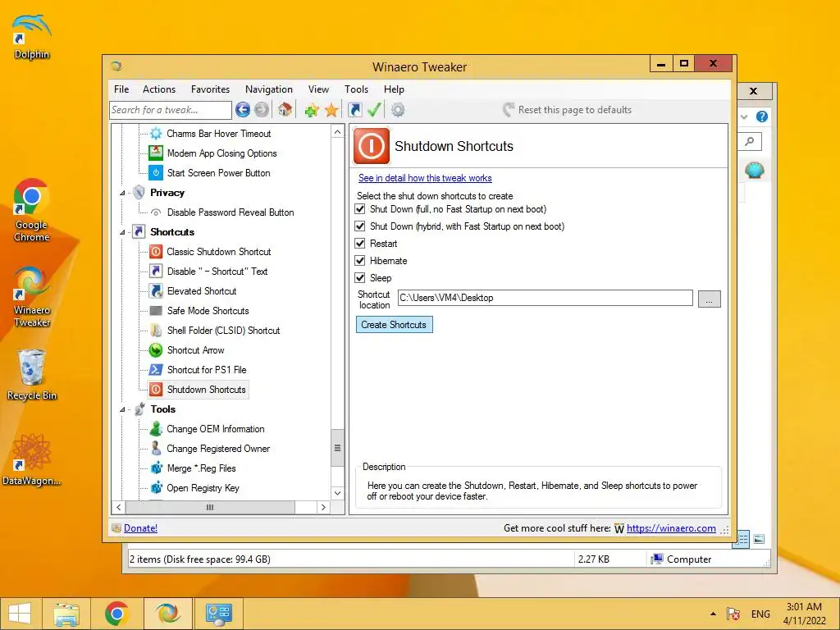Uncheck Shut Down full, no Fast Startup
The height and width of the screenshot is (630, 840).
[360, 209]
